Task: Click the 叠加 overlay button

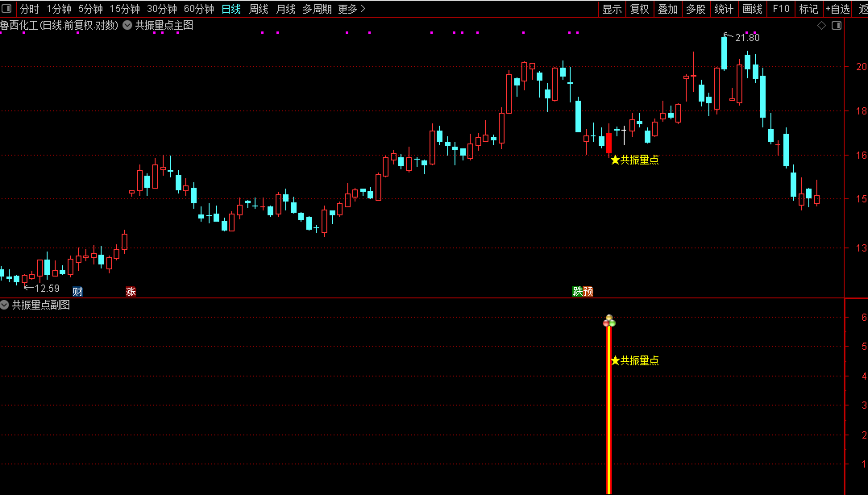Action: tap(667, 9)
